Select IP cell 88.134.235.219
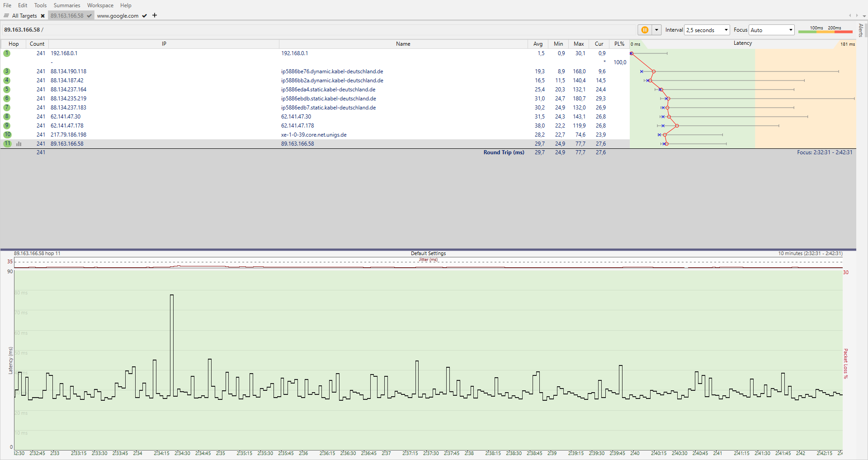The height and width of the screenshot is (460, 868). coord(68,99)
